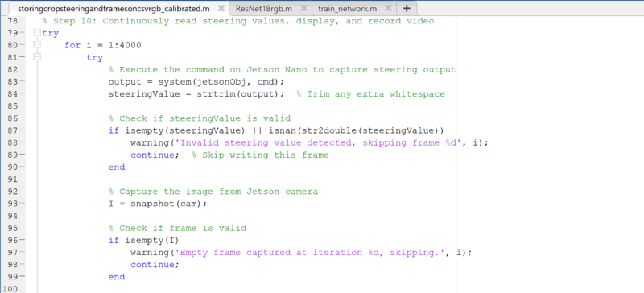
Task: Click 'Check if steeringValue is valid' comment
Action: pyautogui.click(x=200, y=118)
